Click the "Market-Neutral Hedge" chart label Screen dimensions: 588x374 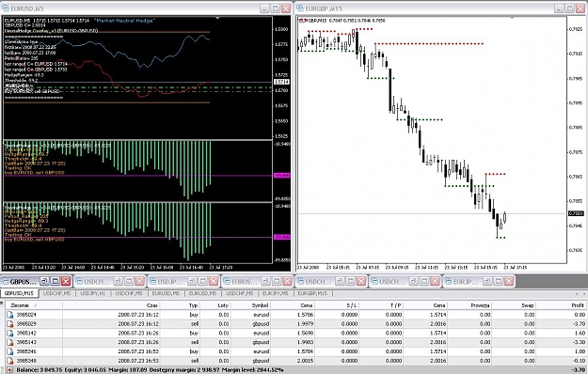tap(124, 21)
